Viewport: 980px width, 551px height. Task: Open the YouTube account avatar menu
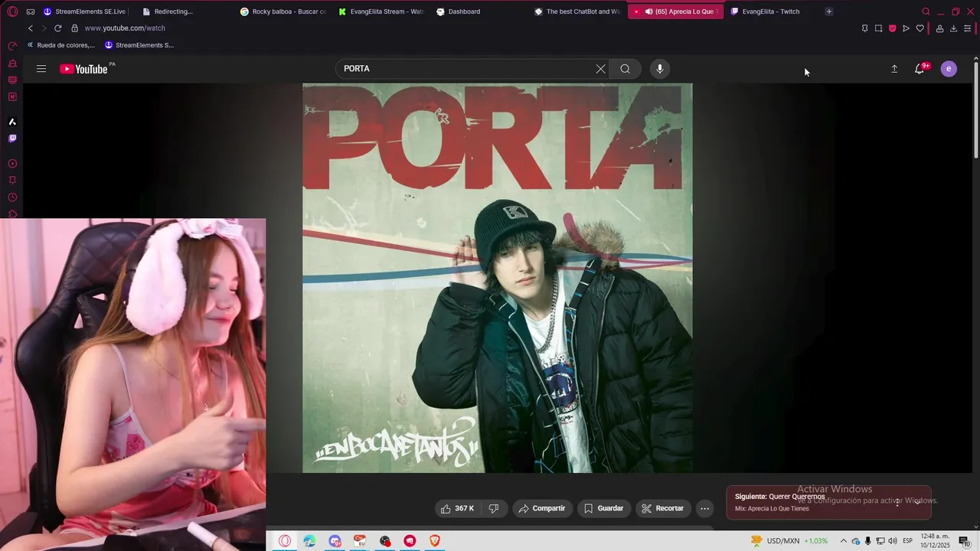pos(949,69)
